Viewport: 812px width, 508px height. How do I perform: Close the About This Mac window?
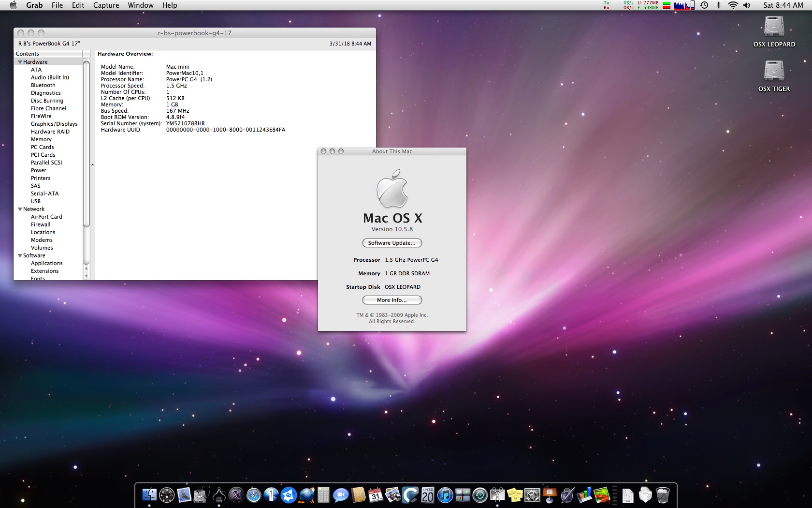[324, 151]
